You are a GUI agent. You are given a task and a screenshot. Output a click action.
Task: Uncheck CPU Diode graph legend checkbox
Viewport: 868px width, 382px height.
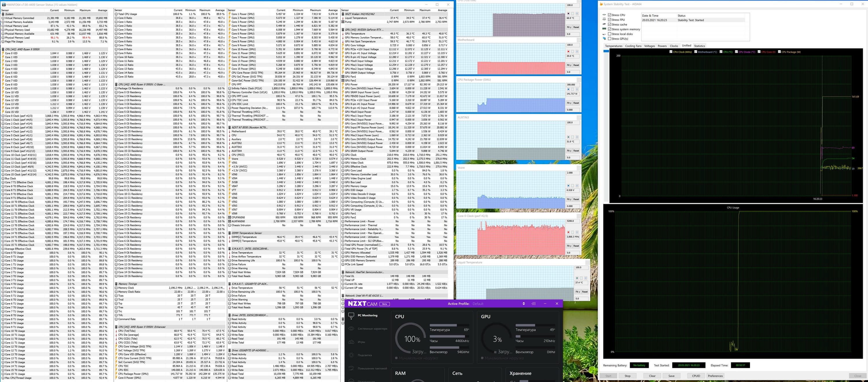737,52
